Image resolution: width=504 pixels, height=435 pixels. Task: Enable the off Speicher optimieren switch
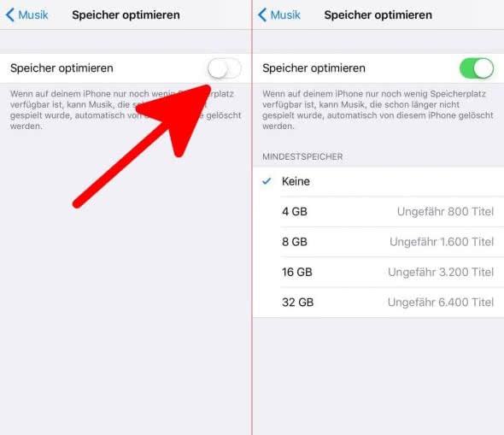pos(224,68)
